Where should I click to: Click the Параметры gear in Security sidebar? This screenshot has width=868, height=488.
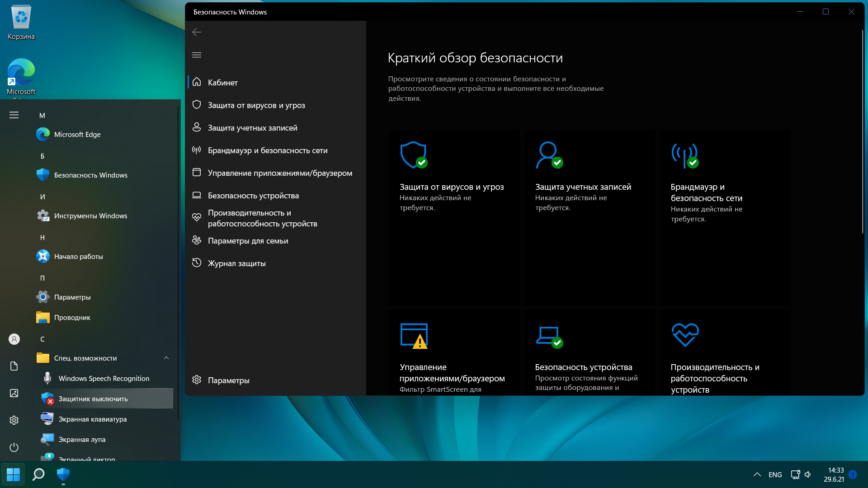[197, 380]
